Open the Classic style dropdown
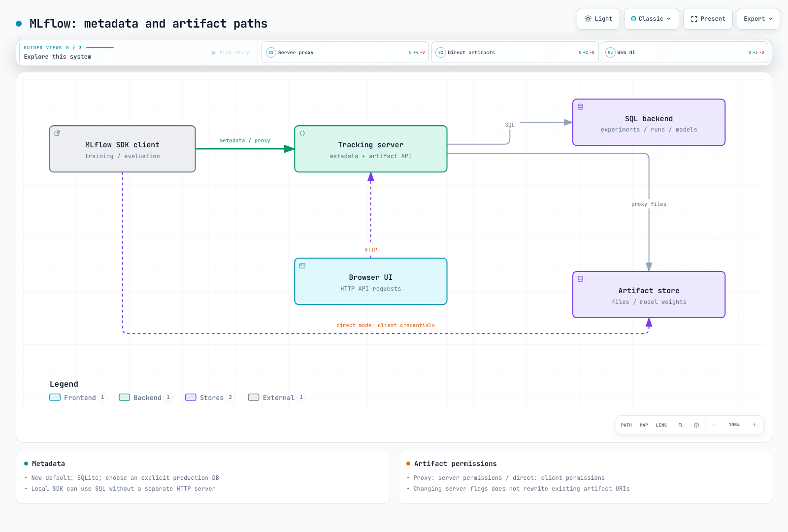The width and height of the screenshot is (788, 532). (651, 19)
